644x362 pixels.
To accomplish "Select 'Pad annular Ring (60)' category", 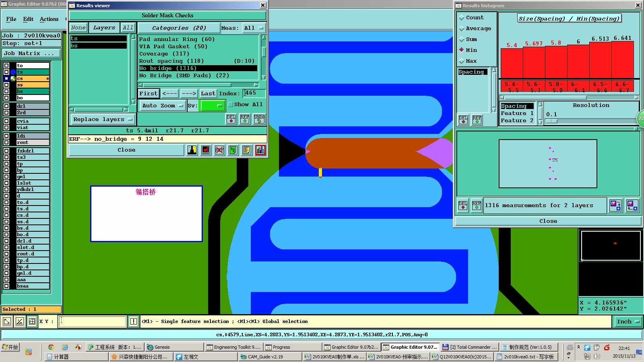I will [177, 39].
